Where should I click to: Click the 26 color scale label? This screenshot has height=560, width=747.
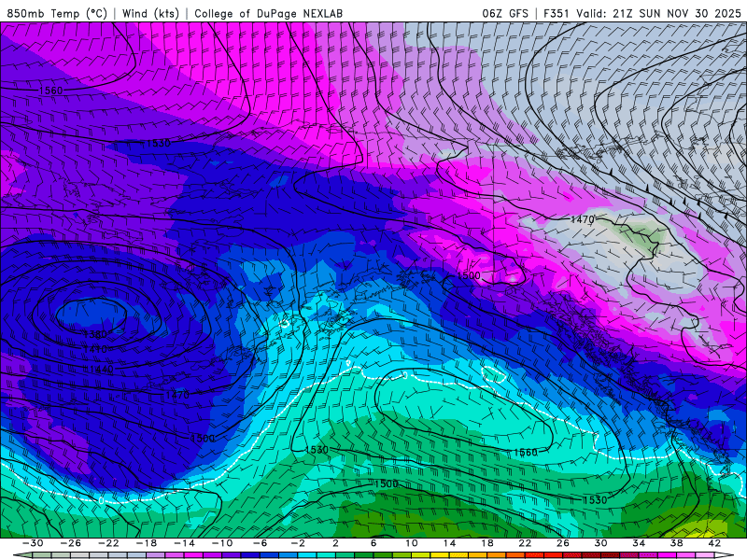pos(563,543)
